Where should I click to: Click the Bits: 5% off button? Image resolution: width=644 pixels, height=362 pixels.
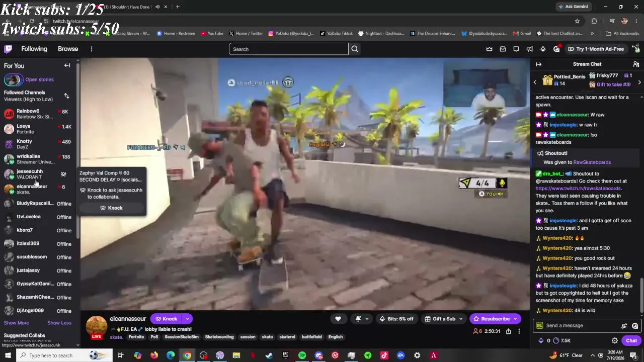tap(396, 319)
